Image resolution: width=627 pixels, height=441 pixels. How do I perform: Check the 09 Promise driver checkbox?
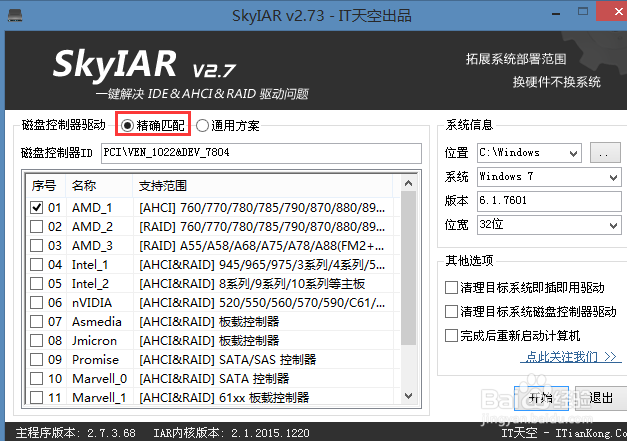[36, 359]
